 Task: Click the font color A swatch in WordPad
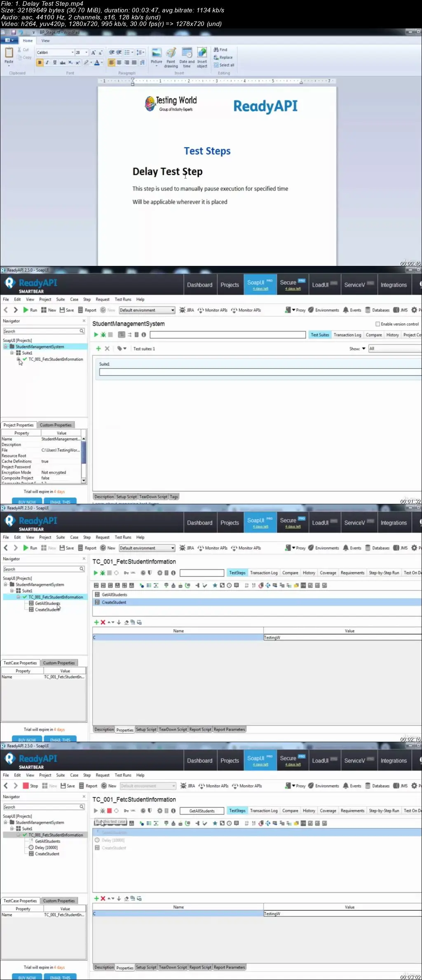coord(97,63)
